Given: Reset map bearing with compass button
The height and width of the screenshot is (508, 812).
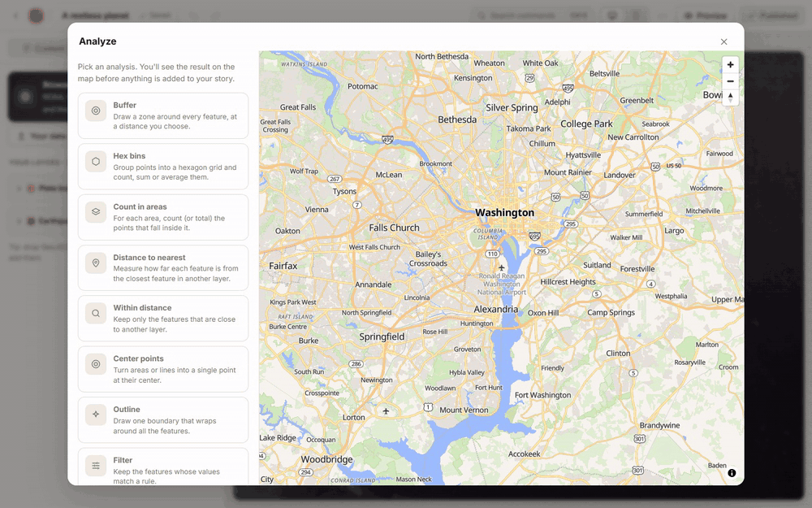Looking at the screenshot, I should (730, 98).
